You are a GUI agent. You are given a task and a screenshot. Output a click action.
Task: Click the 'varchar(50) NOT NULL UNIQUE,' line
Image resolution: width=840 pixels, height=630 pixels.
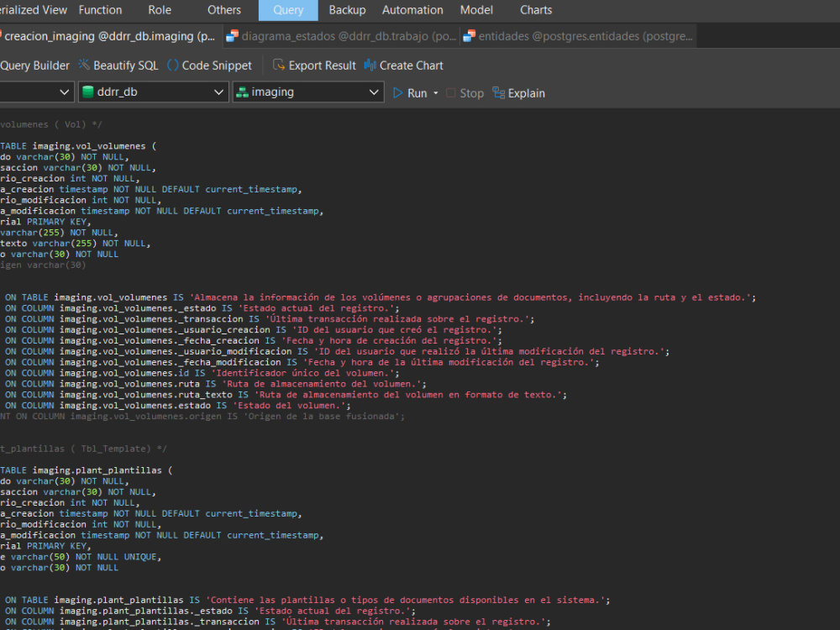pyautogui.click(x=81, y=557)
